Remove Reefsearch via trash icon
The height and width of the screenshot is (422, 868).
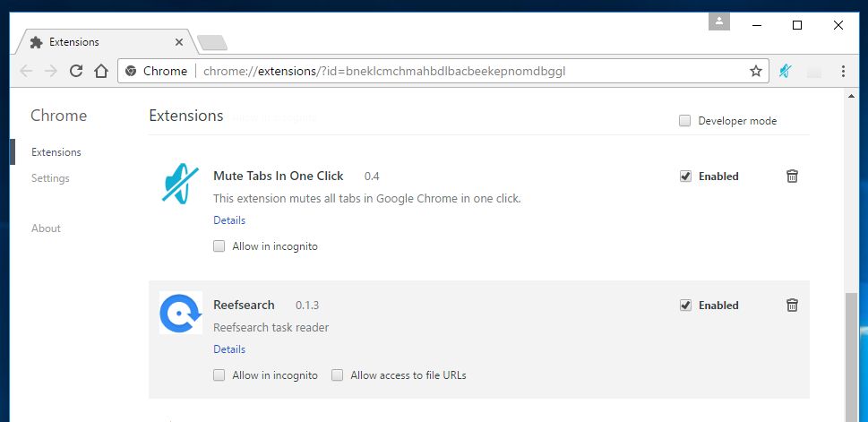point(792,306)
